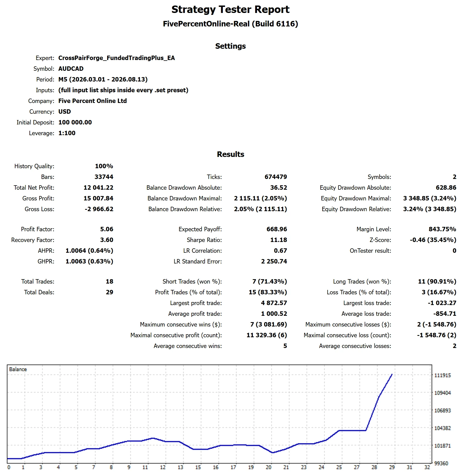Select LR Standard Error value 2 250.74
Image resolution: width=463 pixels, height=476 pixels.
(x=274, y=262)
